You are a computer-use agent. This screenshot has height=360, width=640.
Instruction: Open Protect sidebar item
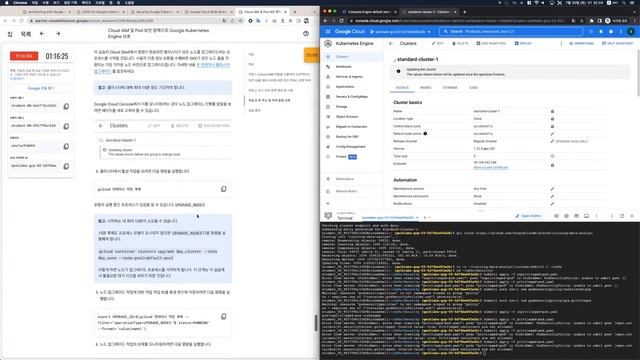coord(353,157)
